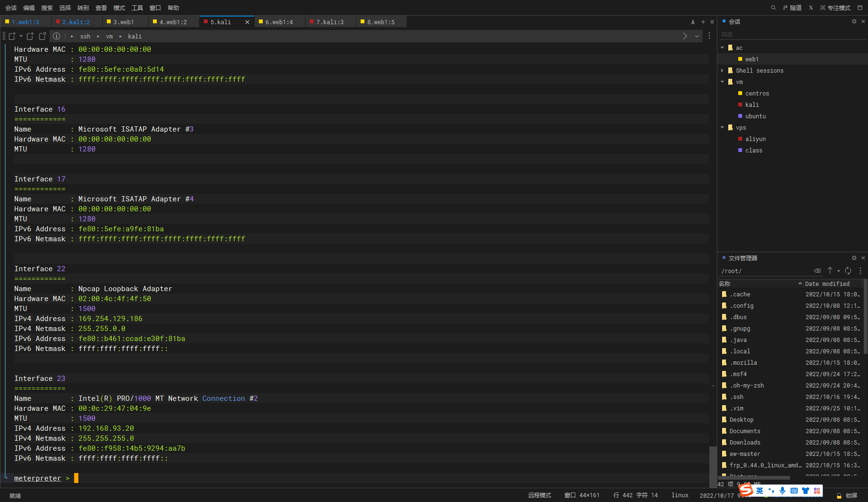Open settings gear of 会话 panel
Image resolution: width=868 pixels, height=502 pixels.
pyautogui.click(x=854, y=21)
